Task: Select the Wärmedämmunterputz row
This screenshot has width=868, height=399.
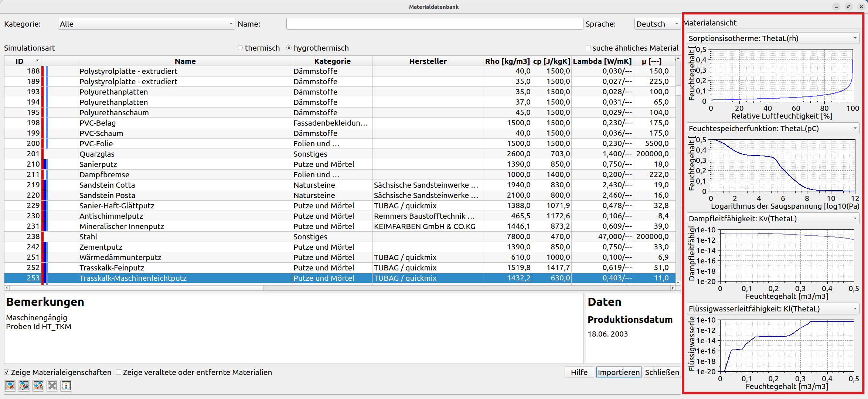Action: pos(340,258)
